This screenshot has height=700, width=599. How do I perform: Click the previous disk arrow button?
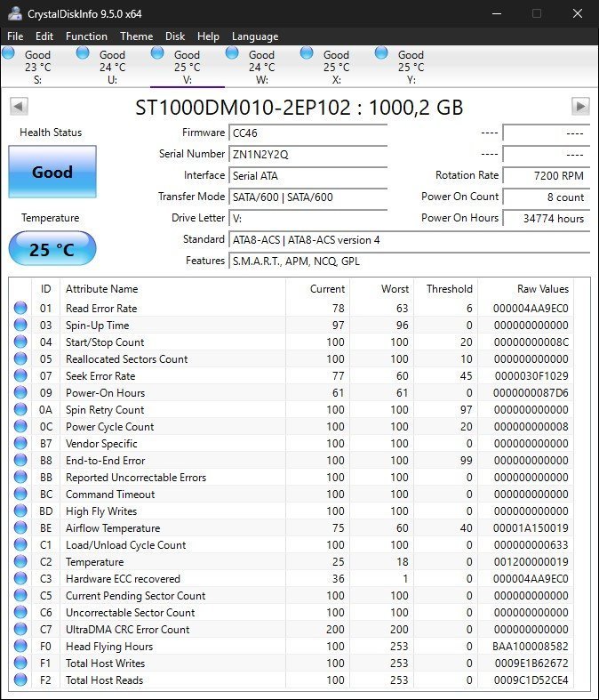pyautogui.click(x=18, y=107)
